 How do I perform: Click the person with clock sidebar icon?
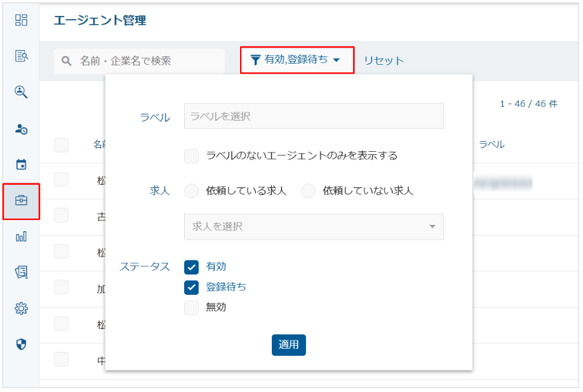(x=21, y=129)
